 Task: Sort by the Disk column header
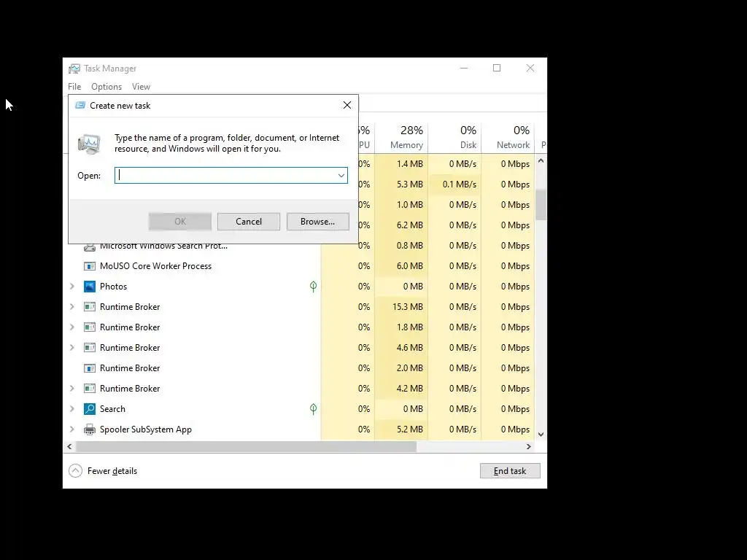455,137
